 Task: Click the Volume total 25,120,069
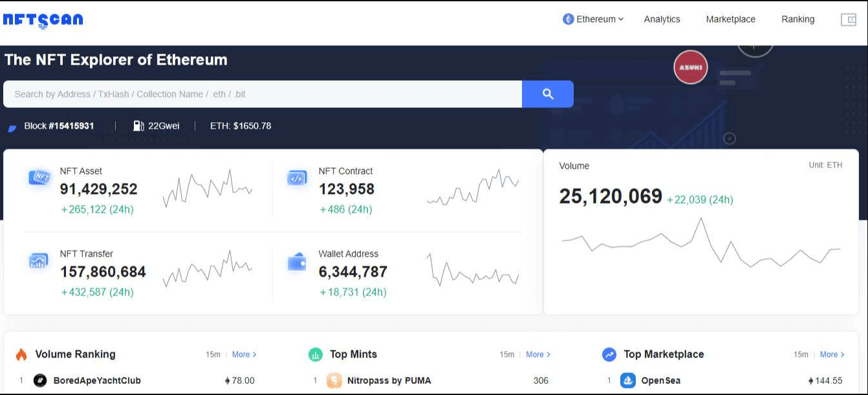point(611,197)
